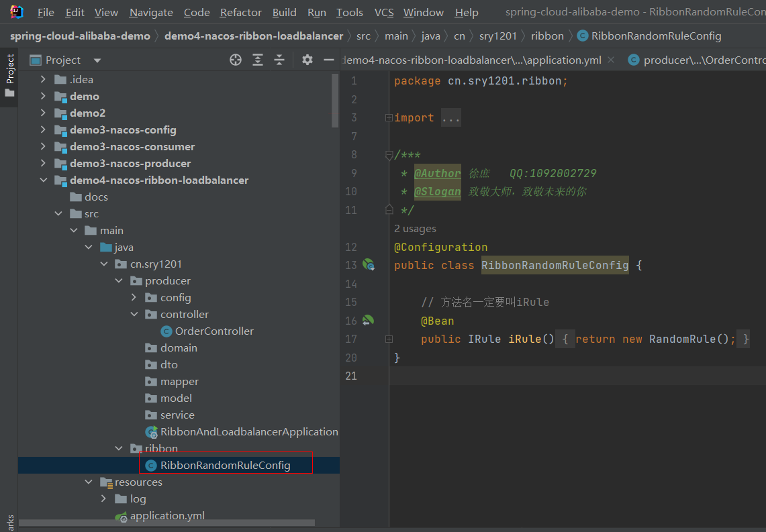Screen dimensions: 766x532
Task: Collapse the producer package folder
Action: [x=119, y=281]
